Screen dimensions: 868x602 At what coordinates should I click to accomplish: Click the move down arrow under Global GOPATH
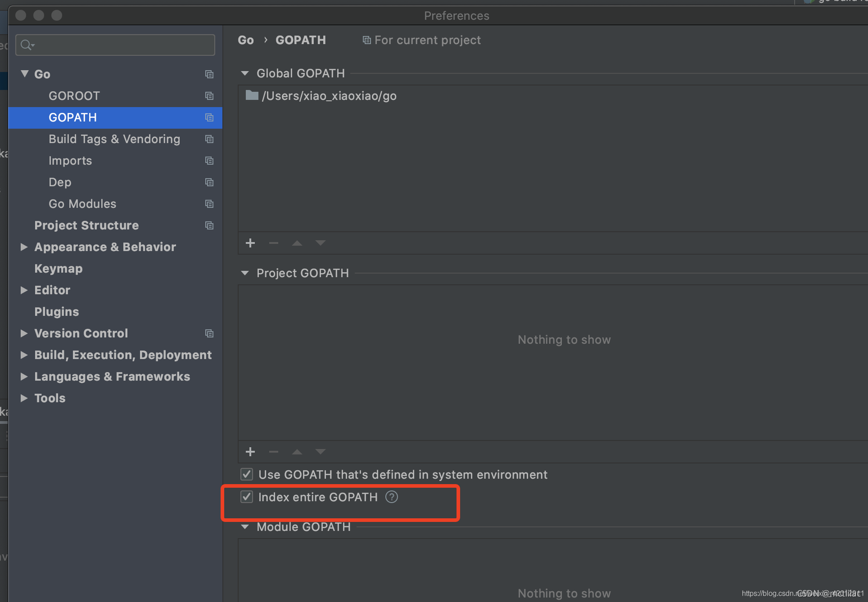click(x=321, y=243)
